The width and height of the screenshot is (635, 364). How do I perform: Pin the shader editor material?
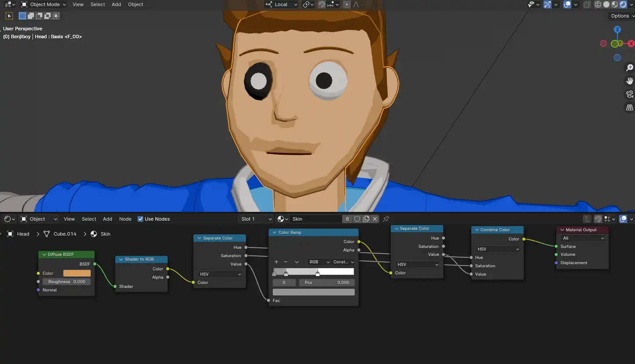(x=386, y=218)
